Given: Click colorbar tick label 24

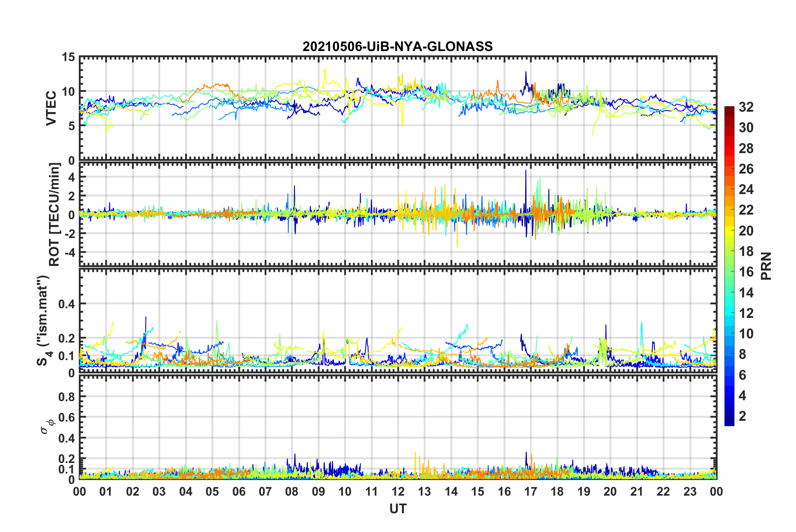Looking at the screenshot, I should pos(746,189).
